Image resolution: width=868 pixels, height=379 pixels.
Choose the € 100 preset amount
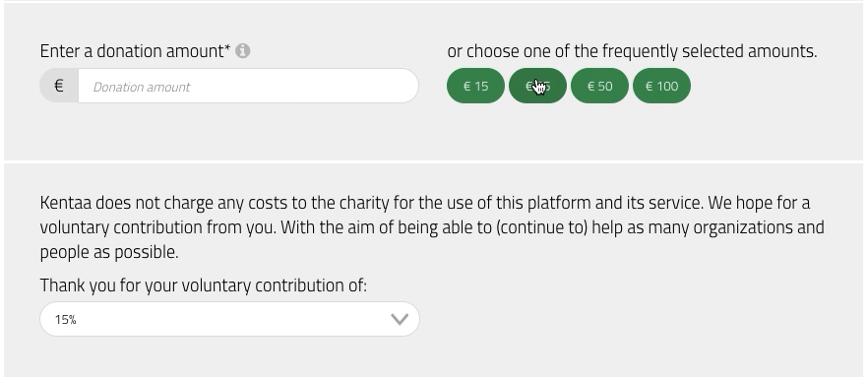tap(661, 86)
